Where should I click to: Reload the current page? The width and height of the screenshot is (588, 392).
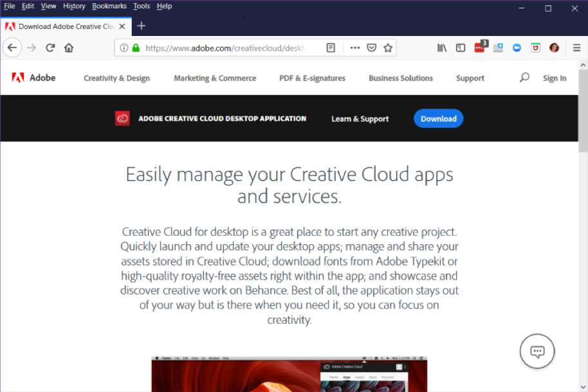50,48
